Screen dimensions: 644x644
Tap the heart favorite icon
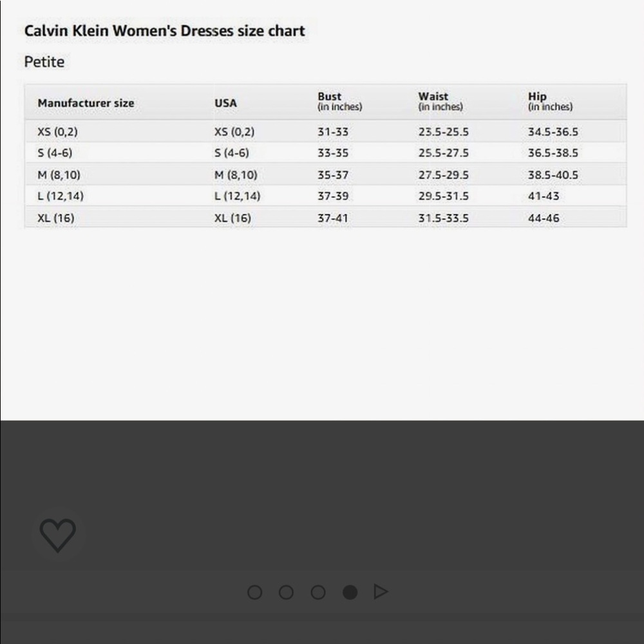pyautogui.click(x=57, y=535)
